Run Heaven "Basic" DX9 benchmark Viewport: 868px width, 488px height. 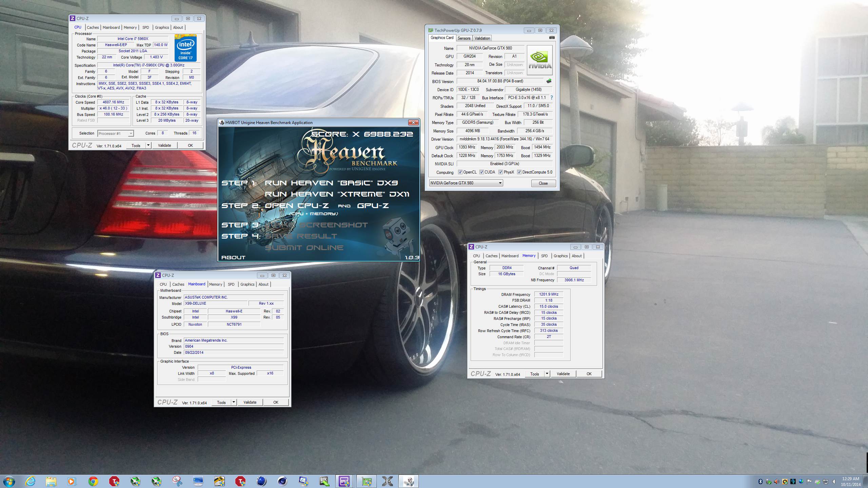(x=331, y=183)
